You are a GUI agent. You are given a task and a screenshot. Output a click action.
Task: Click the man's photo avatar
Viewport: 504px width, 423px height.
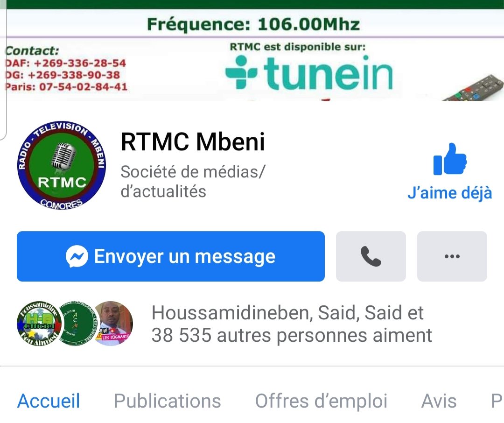[112, 323]
